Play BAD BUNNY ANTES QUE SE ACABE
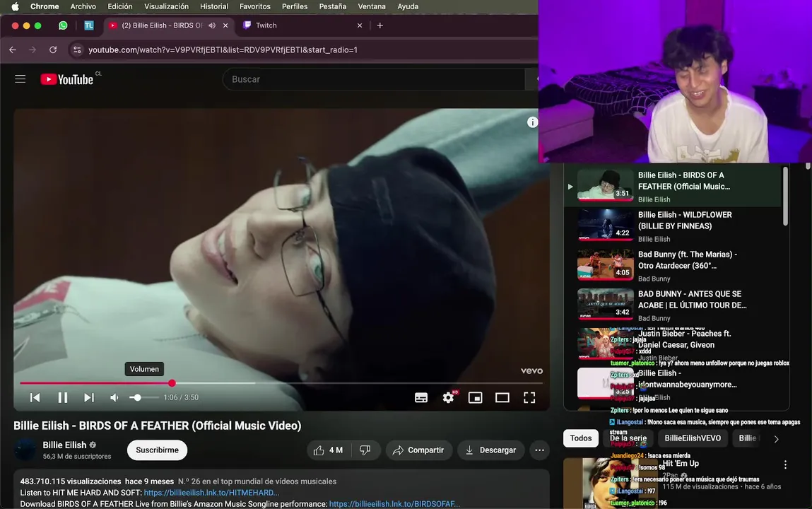Viewport: 812px width, 509px height. [x=673, y=305]
